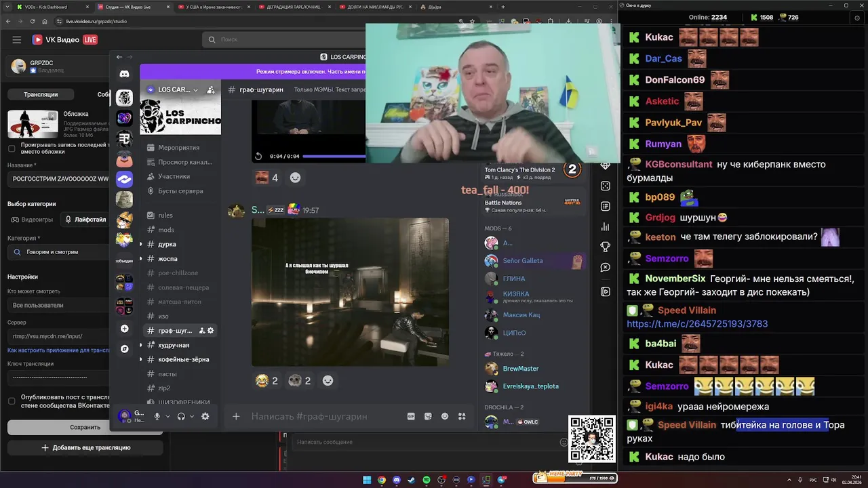Open apps launcher icon in message box

tap(462, 416)
